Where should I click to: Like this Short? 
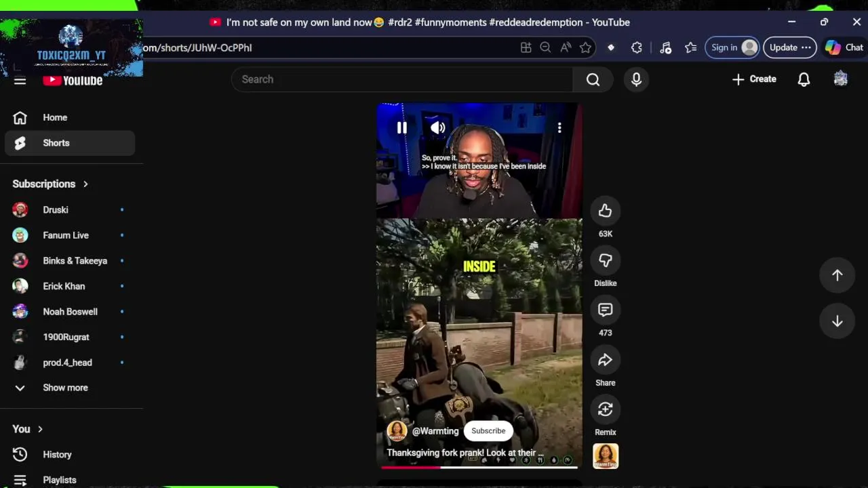606,211
